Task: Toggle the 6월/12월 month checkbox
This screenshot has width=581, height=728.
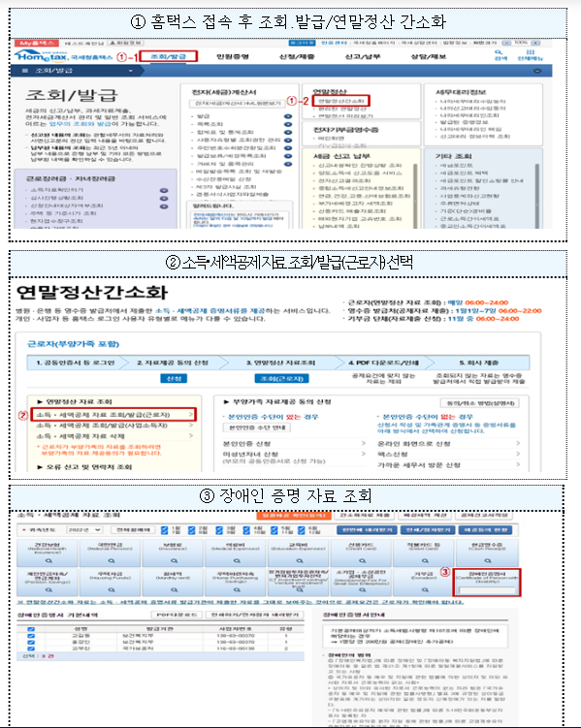Action: click(302, 529)
